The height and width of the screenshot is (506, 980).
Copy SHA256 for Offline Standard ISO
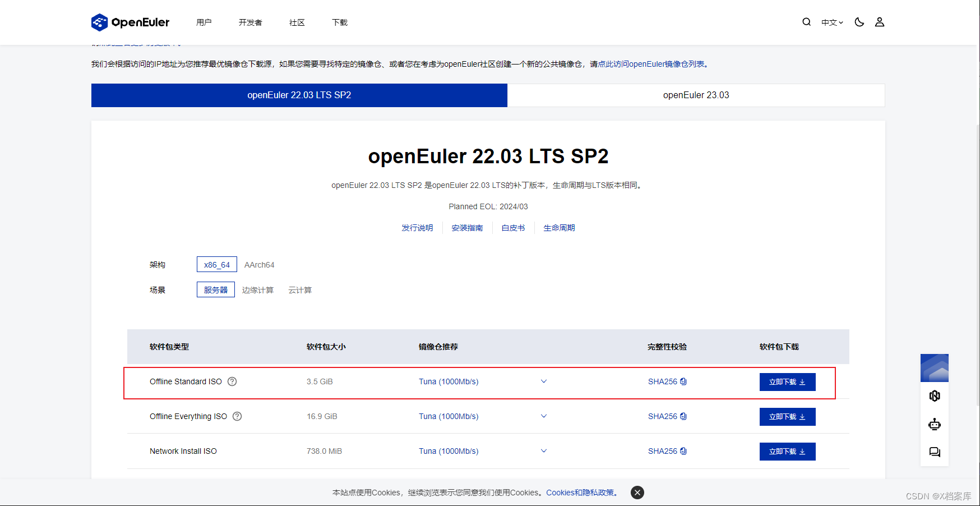tap(683, 381)
